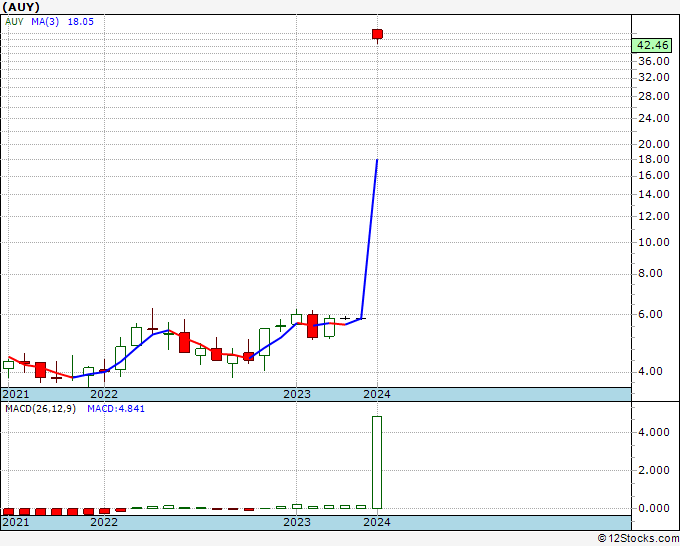Screen dimensions: 680x546
Task: Click the MA(3) indicator label
Action: 45,22
